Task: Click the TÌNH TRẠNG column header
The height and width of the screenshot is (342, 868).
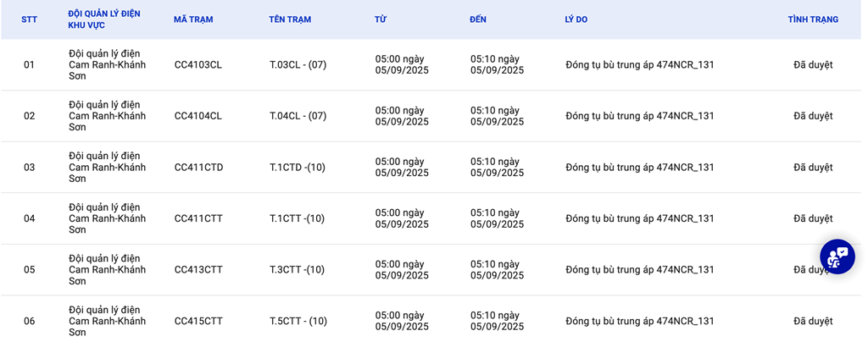Action: (x=813, y=19)
